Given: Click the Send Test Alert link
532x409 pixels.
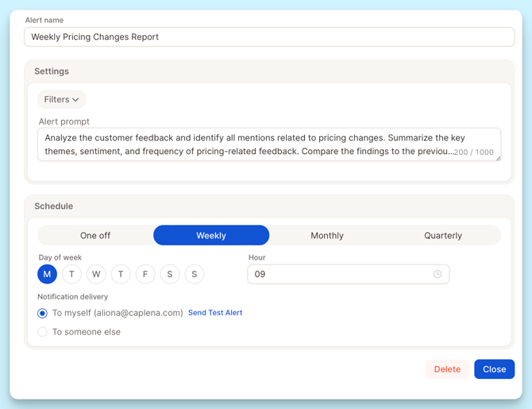Looking at the screenshot, I should click(215, 313).
